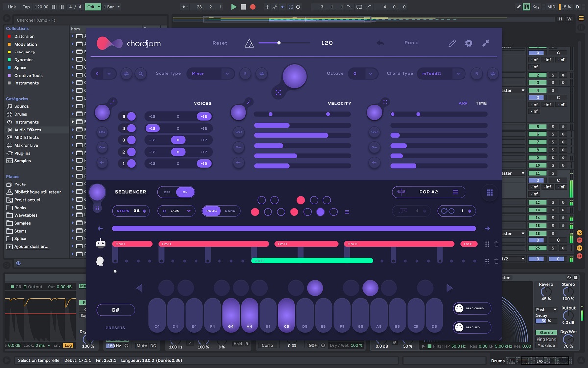The width and height of the screenshot is (588, 368).
Task: Click Reset button in Chordjam
Action: point(220,43)
